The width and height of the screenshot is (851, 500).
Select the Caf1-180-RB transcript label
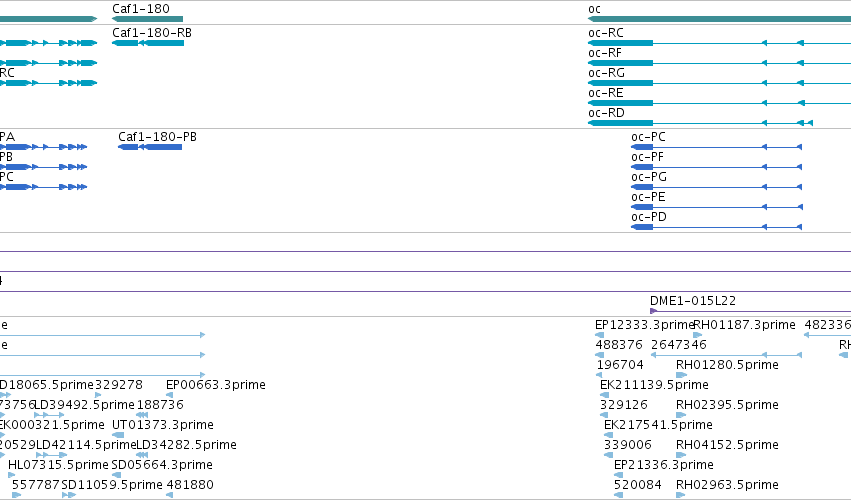click(152, 33)
